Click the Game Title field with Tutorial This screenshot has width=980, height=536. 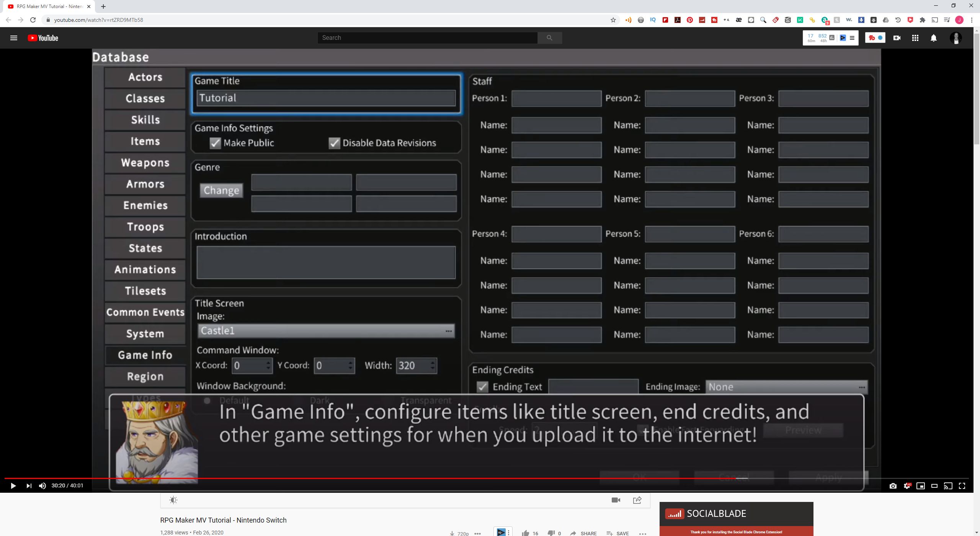326,98
